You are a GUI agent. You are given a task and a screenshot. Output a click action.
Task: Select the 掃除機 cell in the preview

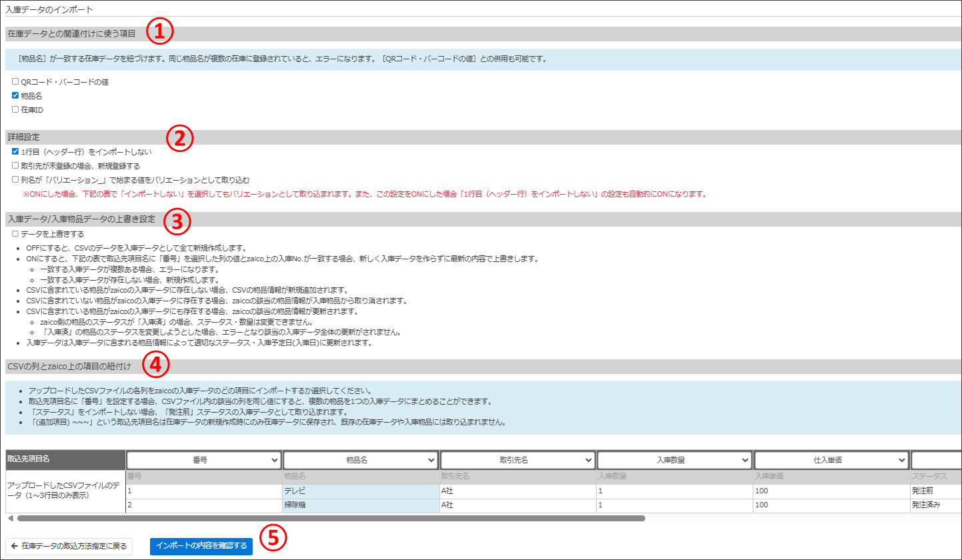point(360,505)
